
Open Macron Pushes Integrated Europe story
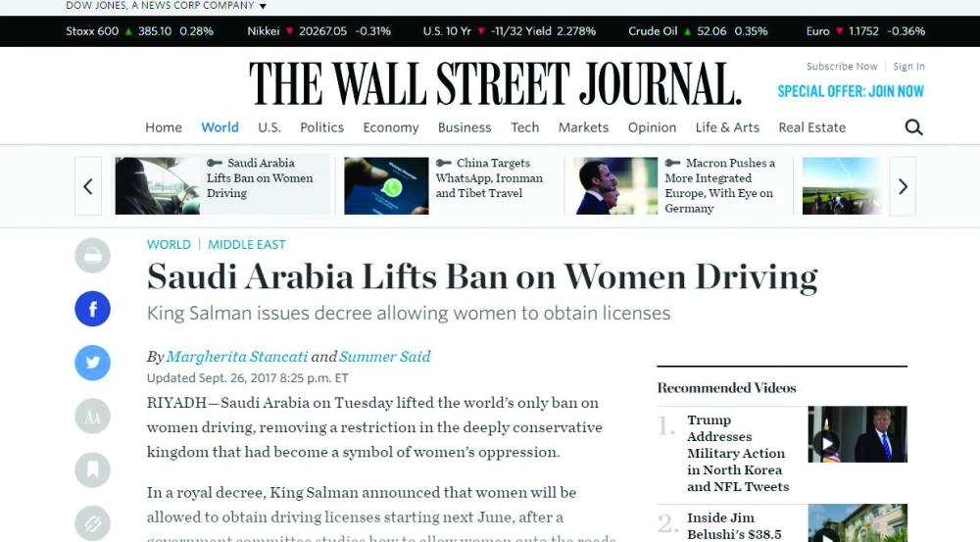pyautogui.click(x=720, y=185)
